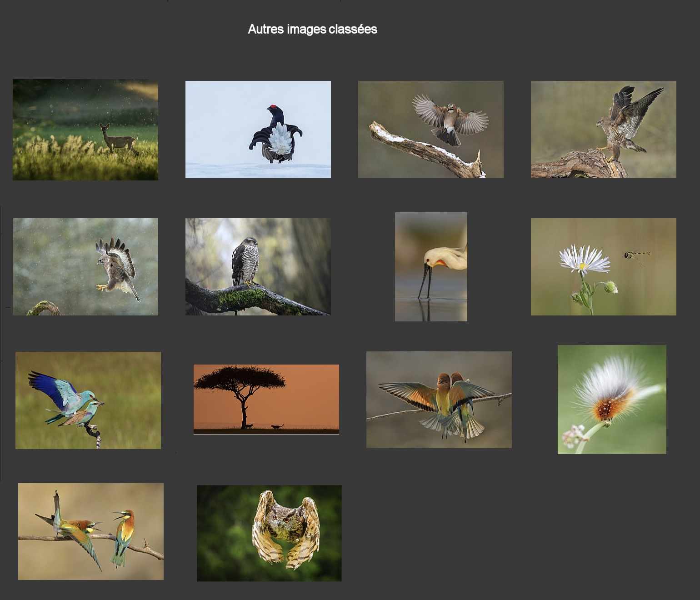700x600 pixels.
Task: Click the 'Autres images classées' heading
Action: point(312,29)
